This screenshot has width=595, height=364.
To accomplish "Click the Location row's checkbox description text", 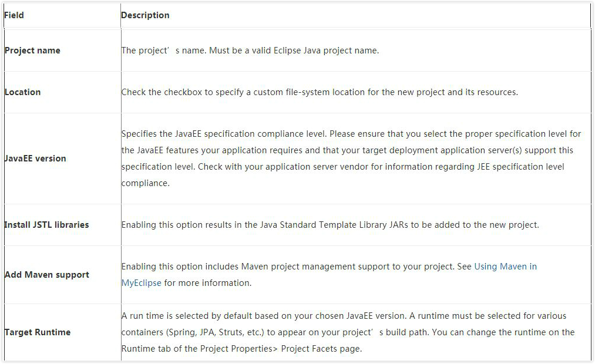I will coord(320,92).
